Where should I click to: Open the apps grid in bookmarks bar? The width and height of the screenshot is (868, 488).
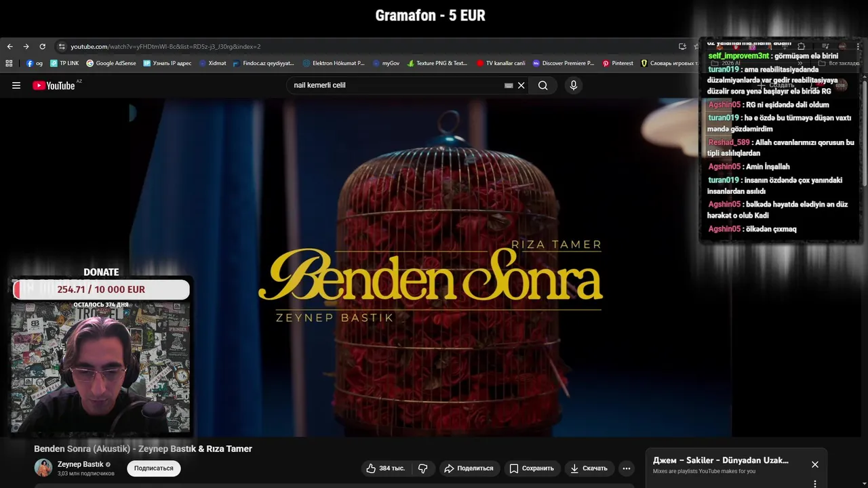click(9, 63)
